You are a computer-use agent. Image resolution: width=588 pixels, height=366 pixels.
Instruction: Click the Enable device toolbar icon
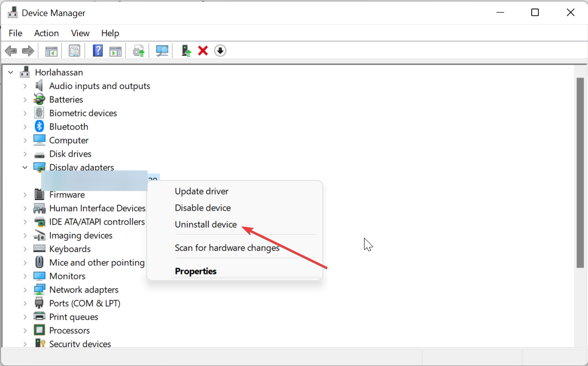click(x=186, y=51)
